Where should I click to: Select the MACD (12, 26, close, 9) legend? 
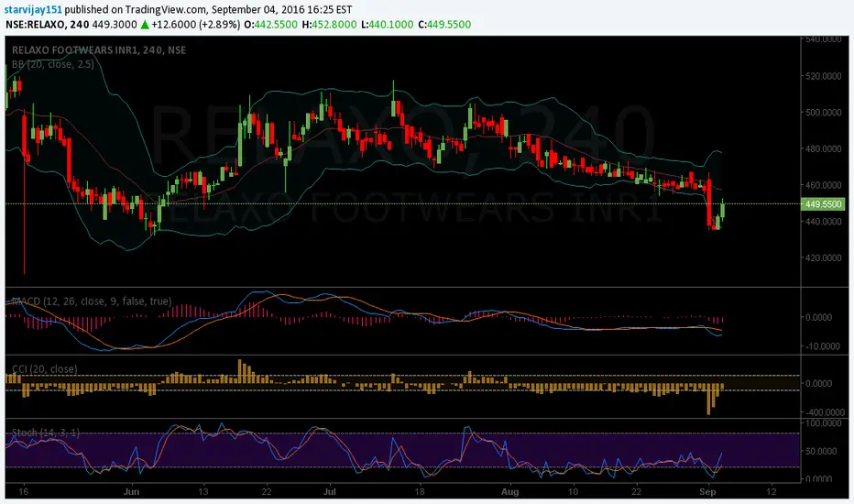click(x=92, y=301)
